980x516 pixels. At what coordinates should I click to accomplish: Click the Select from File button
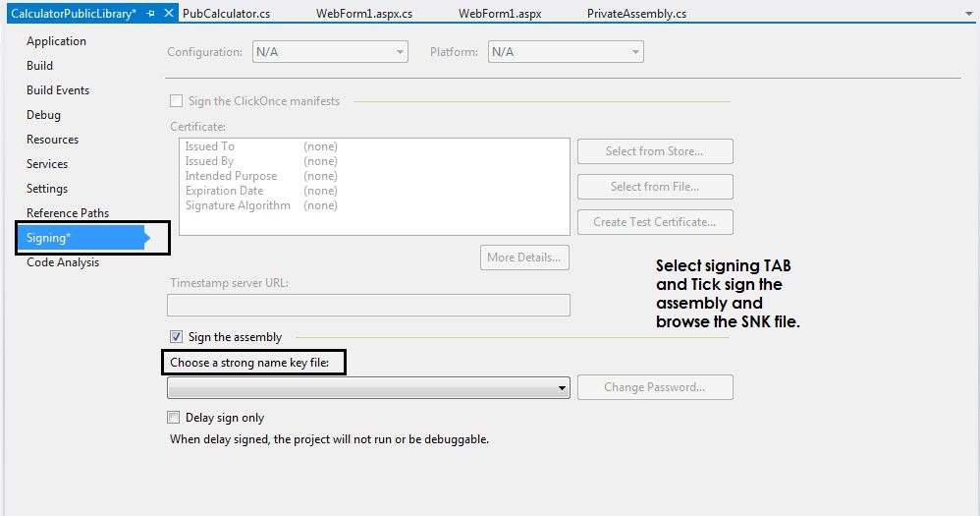tap(655, 187)
